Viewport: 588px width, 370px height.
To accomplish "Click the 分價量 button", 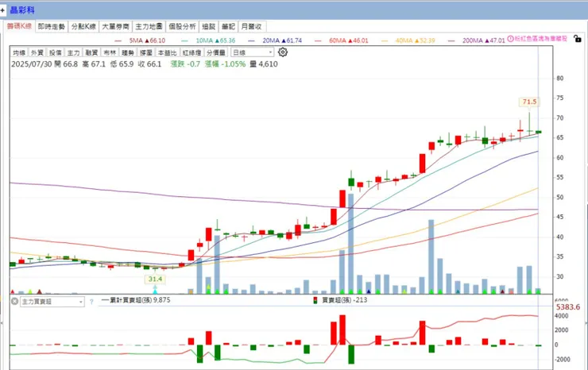I will tap(216, 52).
